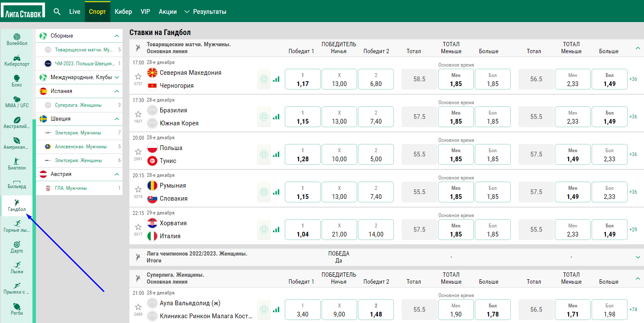Image resolution: width=644 pixels, height=323 pixels.
Task: Pick draw odds 10,00 for Польша – Тунис
Action: pyautogui.click(x=339, y=154)
